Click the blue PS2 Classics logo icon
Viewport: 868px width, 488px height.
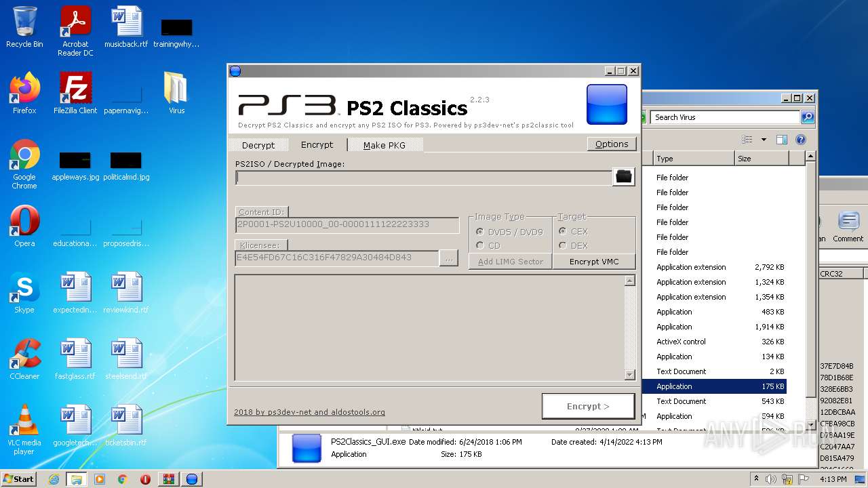pos(607,104)
